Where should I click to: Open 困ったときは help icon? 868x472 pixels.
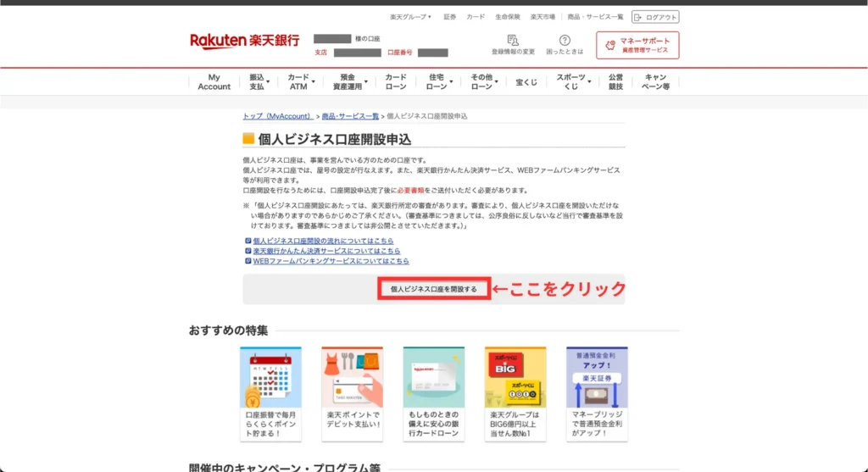(565, 45)
